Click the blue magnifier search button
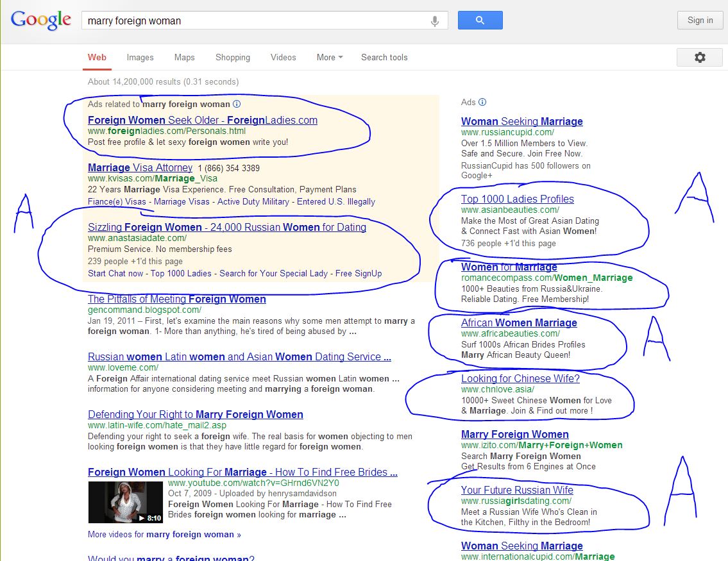This screenshot has height=561, width=728. point(480,21)
